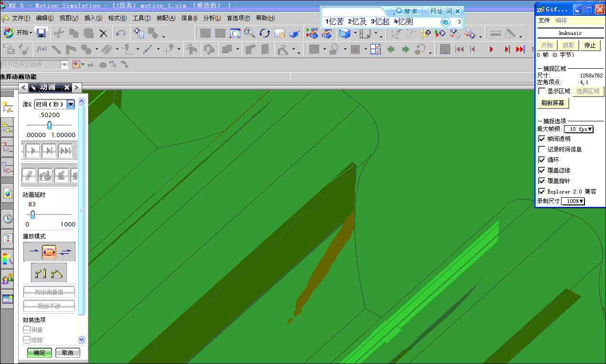Image resolution: width=606 pixels, height=364 pixels.
Task: Click the 取消 Cancel button
Action: [x=67, y=353]
